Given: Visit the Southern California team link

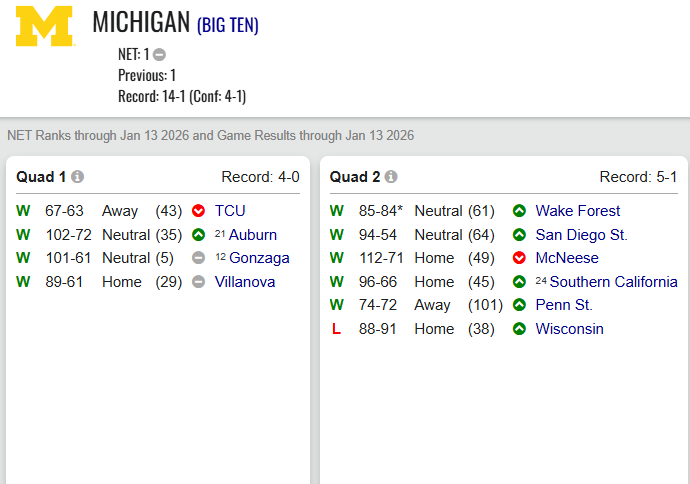Looking at the screenshot, I should click(613, 282).
